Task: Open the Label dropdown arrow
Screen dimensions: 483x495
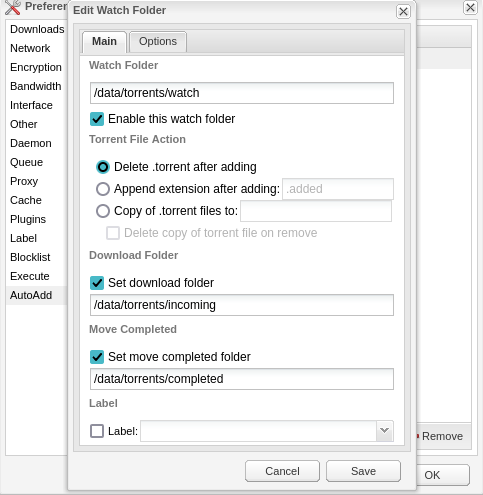Action: coord(385,431)
